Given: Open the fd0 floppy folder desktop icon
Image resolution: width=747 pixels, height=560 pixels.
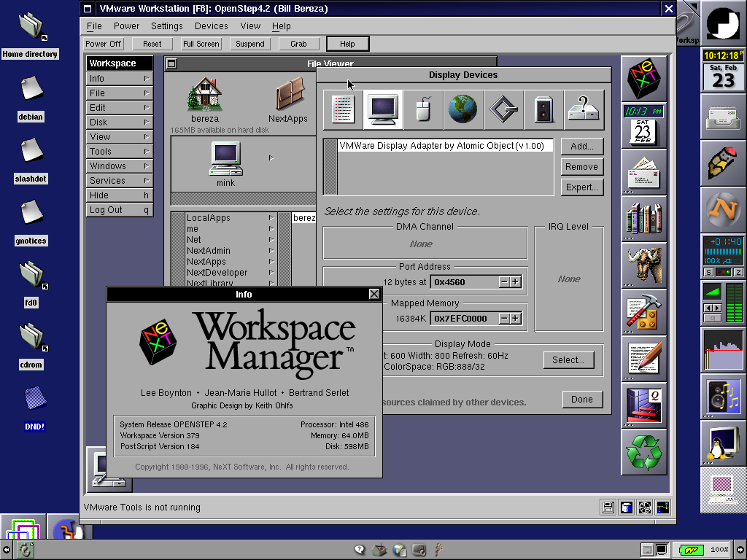Looking at the screenshot, I should [31, 275].
